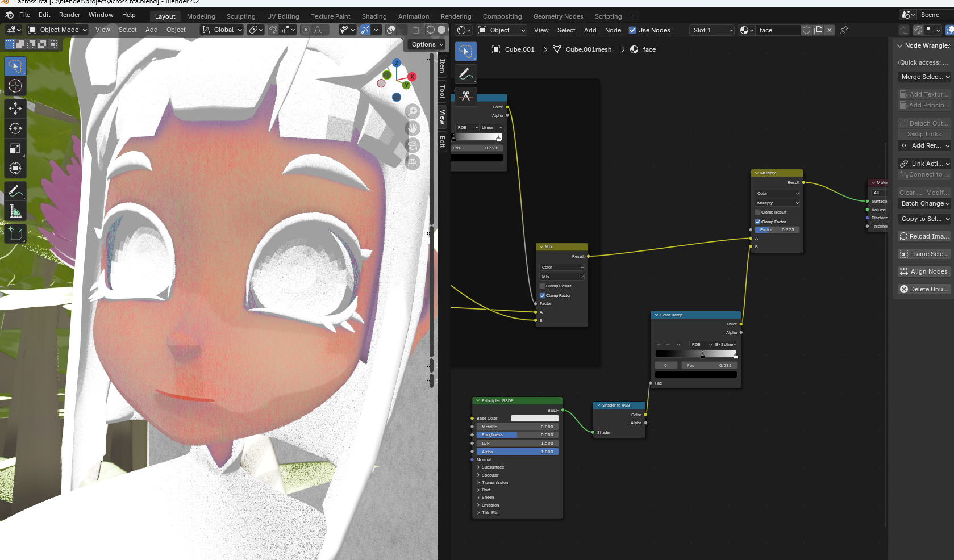
Task: Open the Merge Selected dropdown
Action: 924,77
